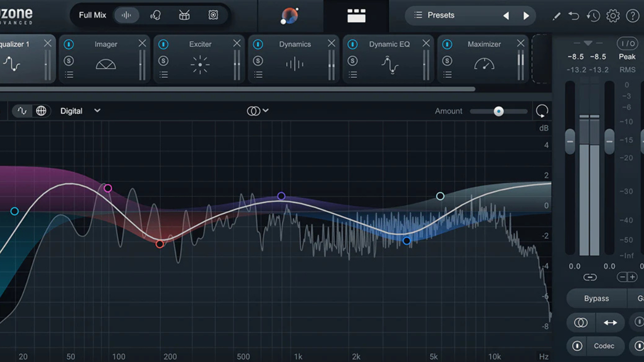Screen dimensions: 644x362
Task: Click the help question mark icon
Action: 632,16
